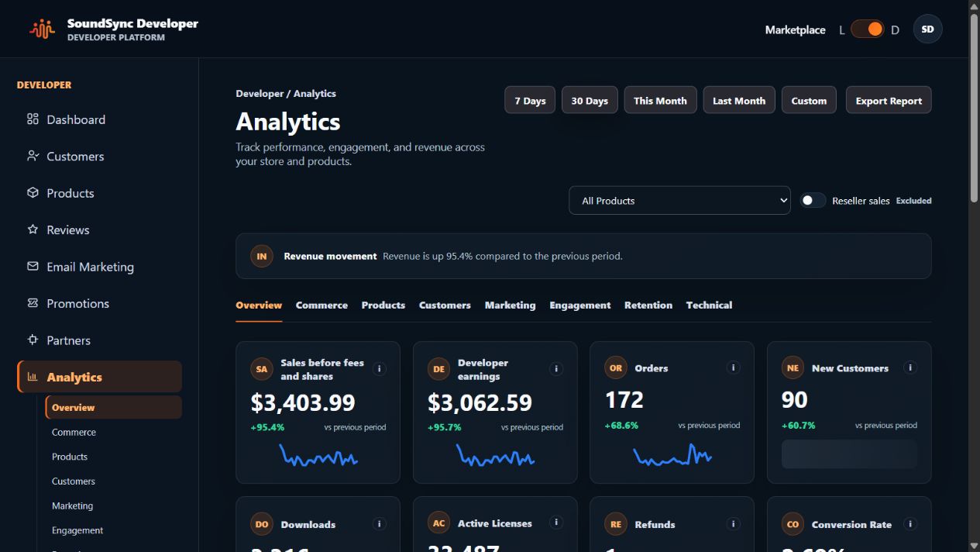Click the Partners icon in sidebar

33,340
